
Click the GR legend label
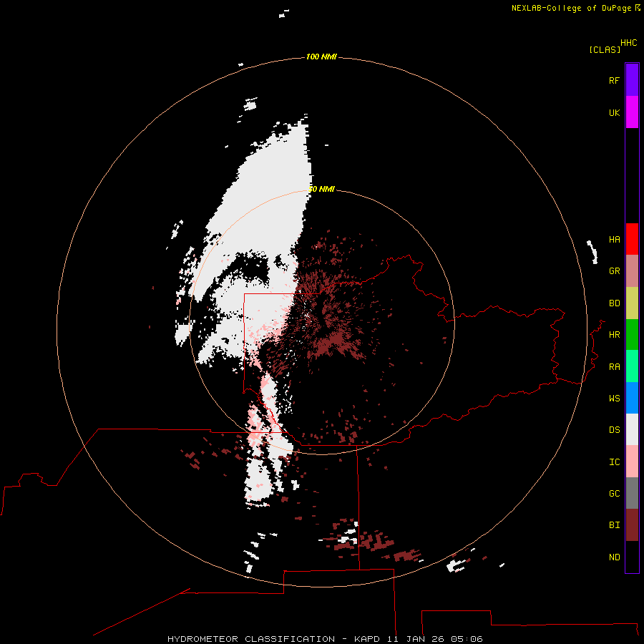click(614, 271)
